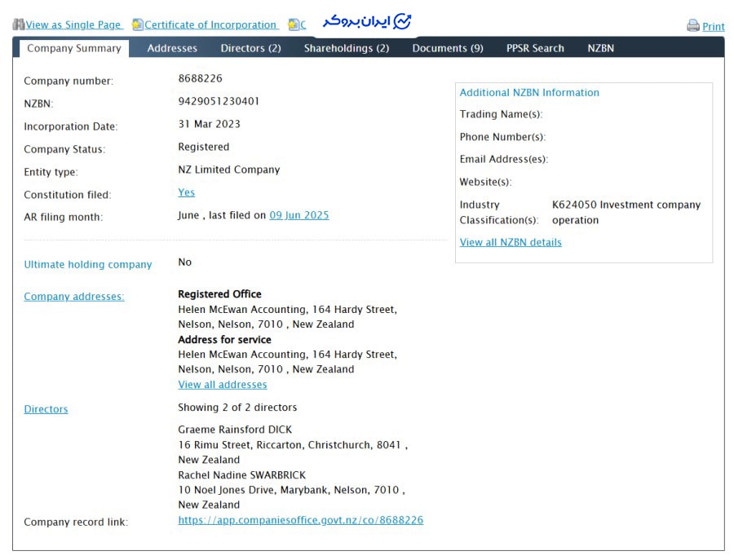Open the companiesoffice.govt.nz company record URL
This screenshot has width=734, height=560.
tap(301, 520)
